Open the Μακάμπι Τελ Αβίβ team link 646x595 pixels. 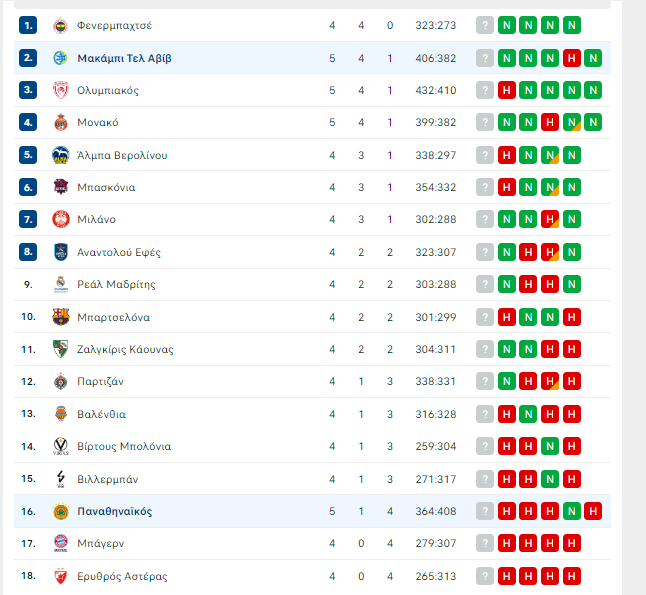click(124, 58)
